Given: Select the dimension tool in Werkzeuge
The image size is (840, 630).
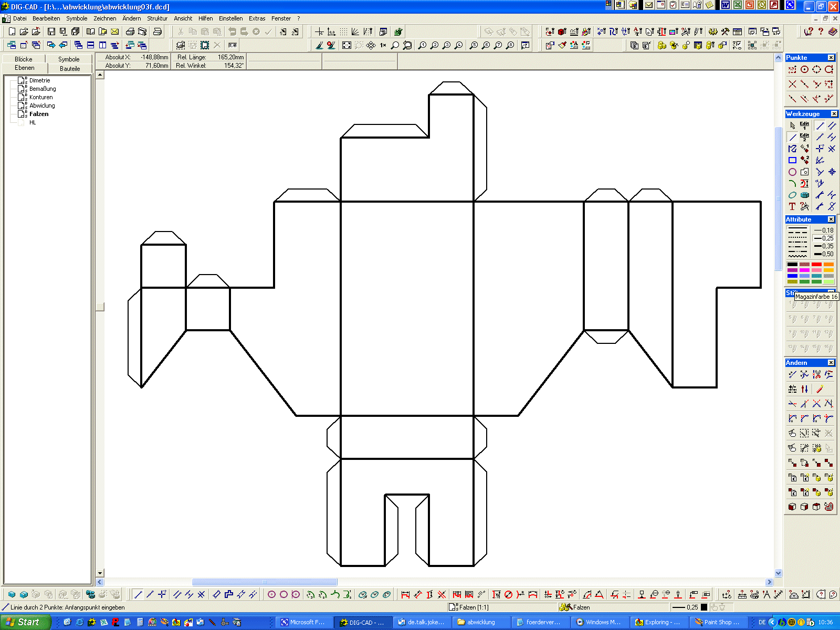Looking at the screenshot, I should tap(804, 183).
